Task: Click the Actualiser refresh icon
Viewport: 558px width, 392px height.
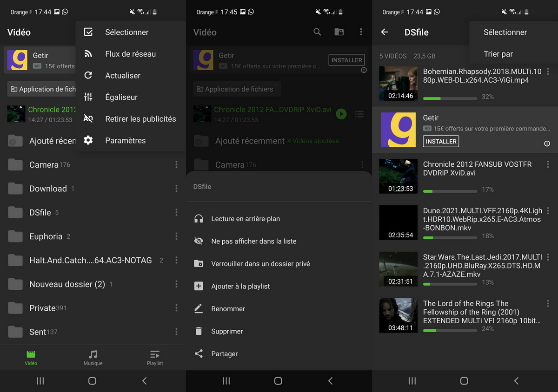Action: 88,75
